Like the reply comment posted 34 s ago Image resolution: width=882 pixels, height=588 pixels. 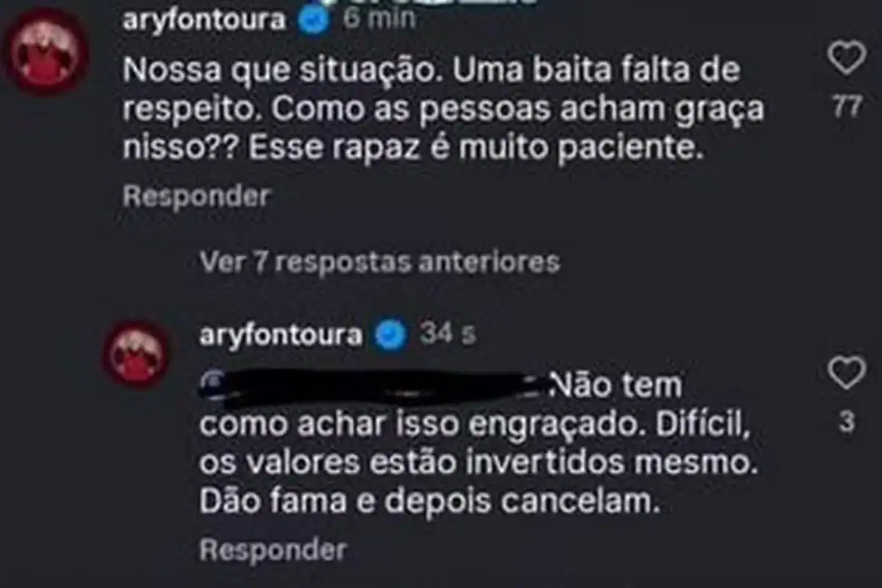coord(847,373)
